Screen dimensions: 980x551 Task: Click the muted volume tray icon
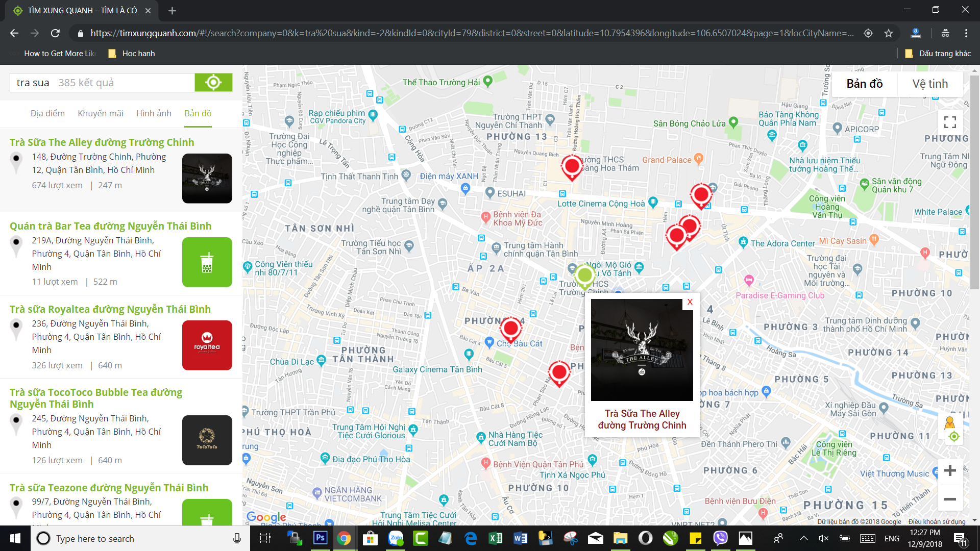[823, 538]
